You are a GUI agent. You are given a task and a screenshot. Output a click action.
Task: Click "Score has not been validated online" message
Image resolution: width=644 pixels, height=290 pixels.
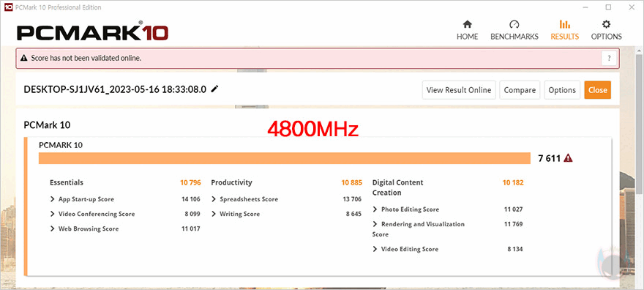[86, 59]
